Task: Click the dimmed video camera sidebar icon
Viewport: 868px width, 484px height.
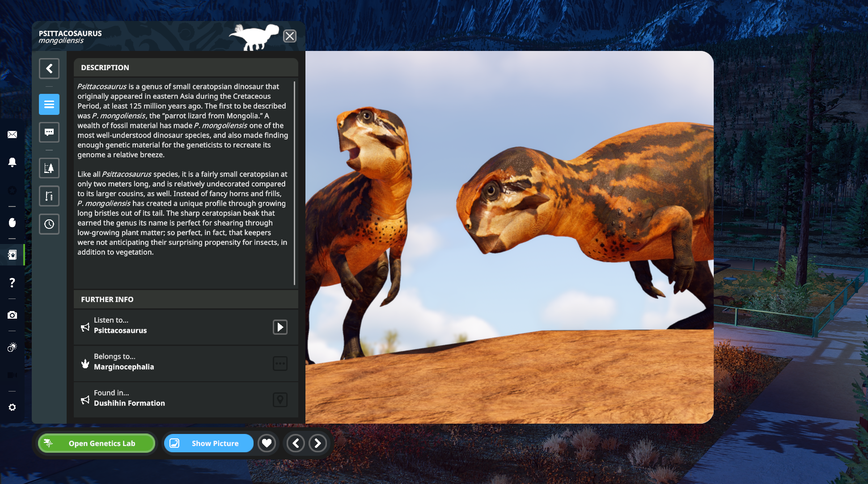Action: tap(12, 375)
